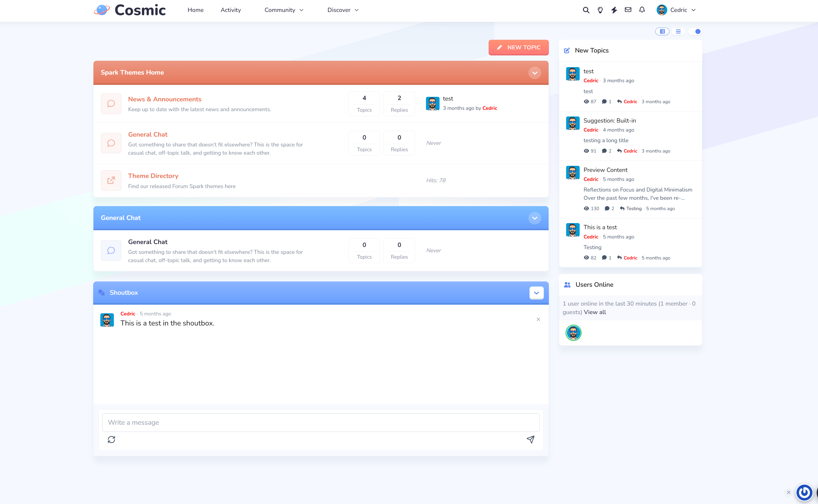818x504 pixels.
Task: Click the blue General Chat forum bubble icon
Action: point(111,251)
